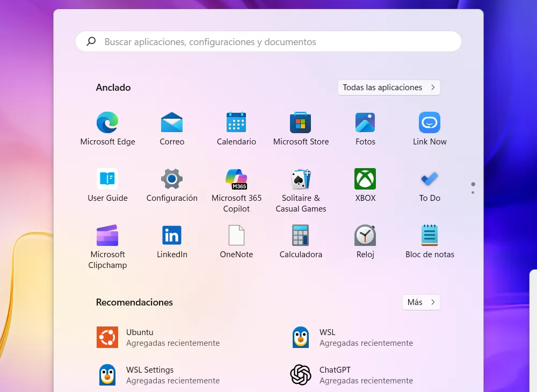This screenshot has height=392, width=537.
Task: Show Más recommendations
Action: click(x=421, y=302)
